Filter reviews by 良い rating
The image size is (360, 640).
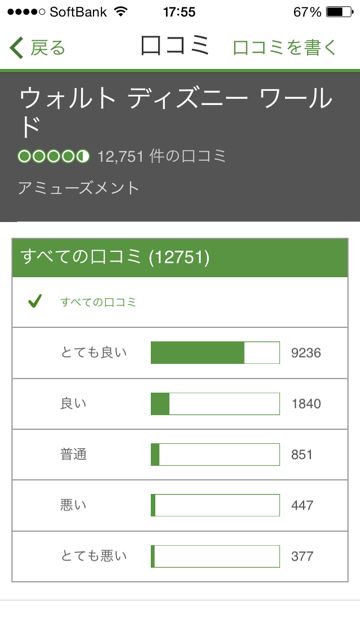coord(180,404)
